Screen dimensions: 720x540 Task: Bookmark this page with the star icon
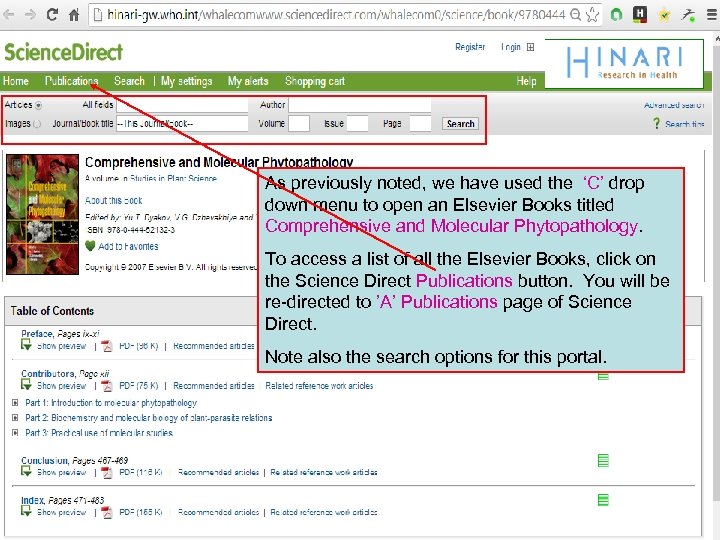click(592, 15)
